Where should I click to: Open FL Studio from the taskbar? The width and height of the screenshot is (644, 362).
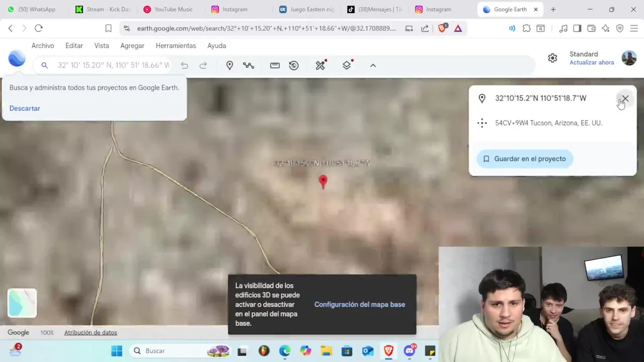[264, 351]
